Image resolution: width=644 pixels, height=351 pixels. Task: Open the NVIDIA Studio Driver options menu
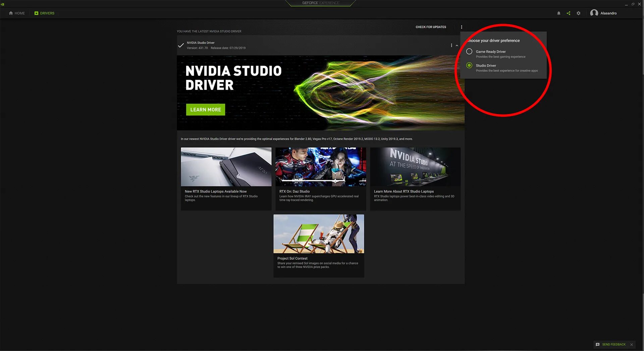click(x=451, y=45)
